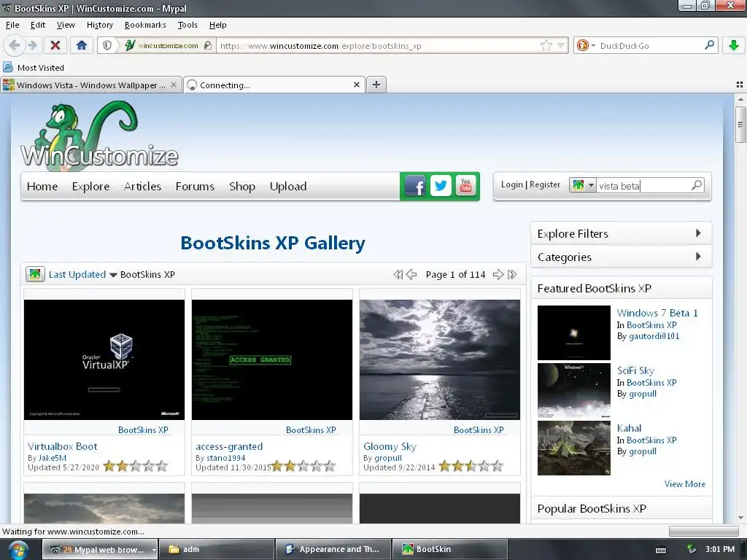Open the Articles navigation link

tap(142, 186)
